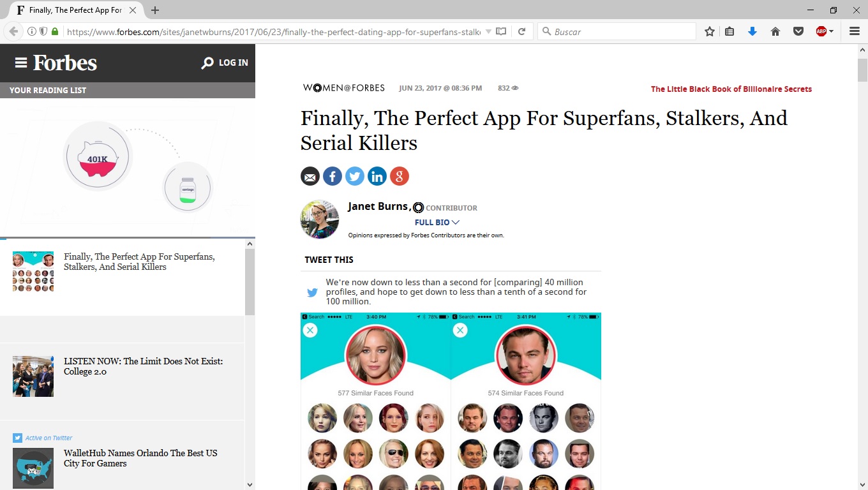Screen dimensions: 868x490
Task: Click WalletHub gamers article thumbnail
Action: pyautogui.click(x=33, y=468)
